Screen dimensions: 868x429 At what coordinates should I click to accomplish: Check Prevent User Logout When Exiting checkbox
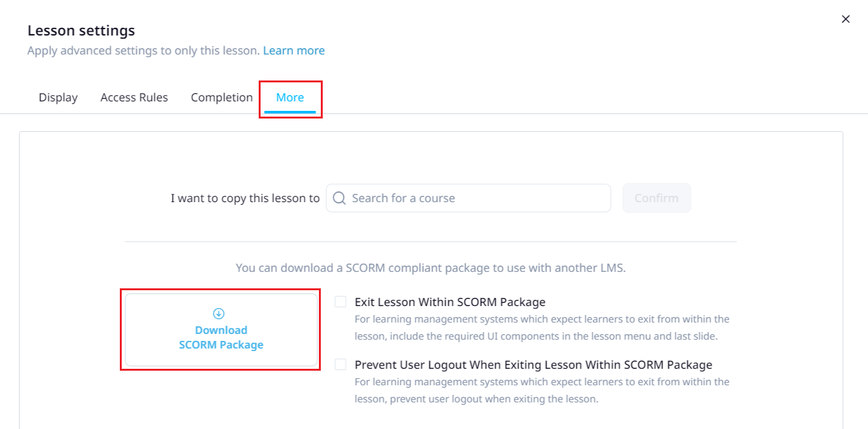click(x=341, y=364)
